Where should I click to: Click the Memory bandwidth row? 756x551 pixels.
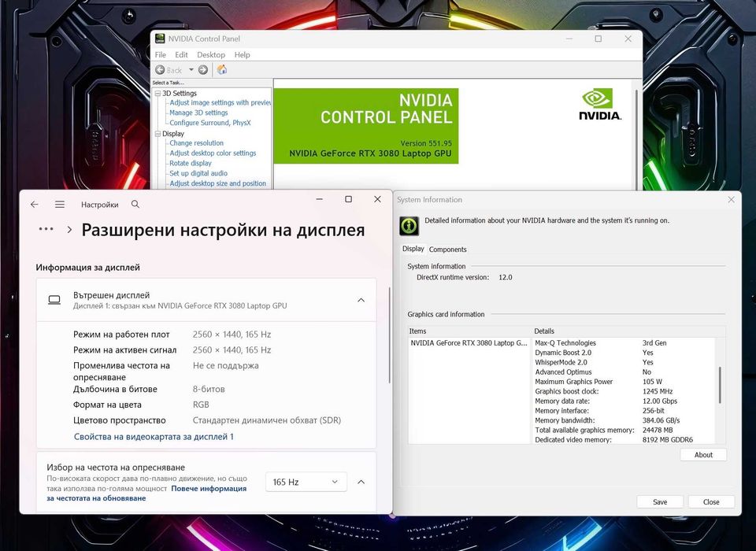click(624, 420)
